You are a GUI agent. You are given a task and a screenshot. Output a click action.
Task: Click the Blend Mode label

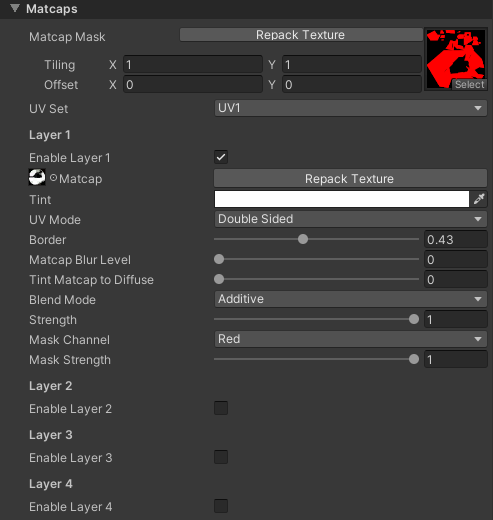(x=62, y=300)
